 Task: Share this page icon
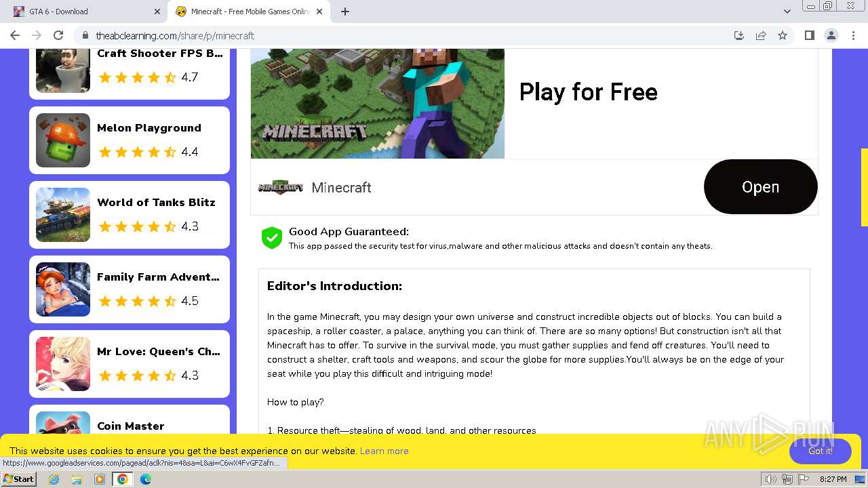(x=761, y=35)
